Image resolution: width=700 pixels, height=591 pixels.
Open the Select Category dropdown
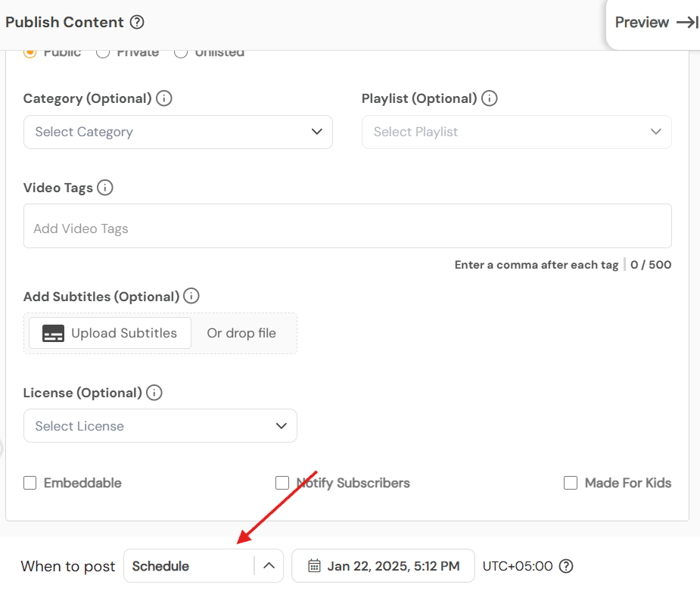[x=178, y=132]
